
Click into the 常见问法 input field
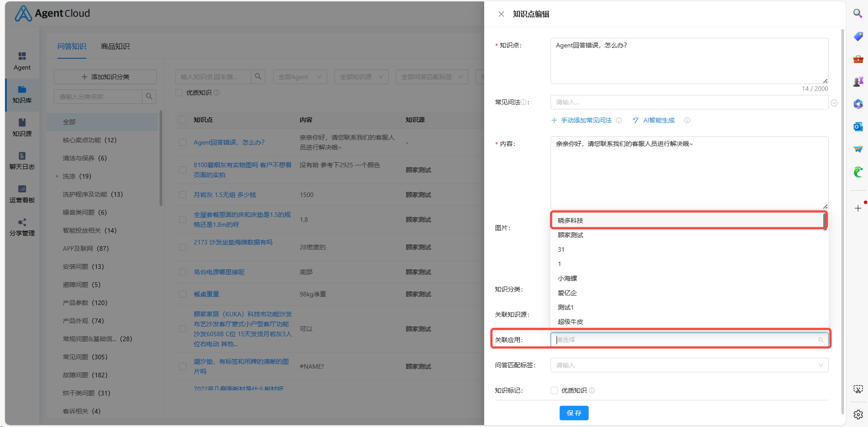pyautogui.click(x=689, y=102)
